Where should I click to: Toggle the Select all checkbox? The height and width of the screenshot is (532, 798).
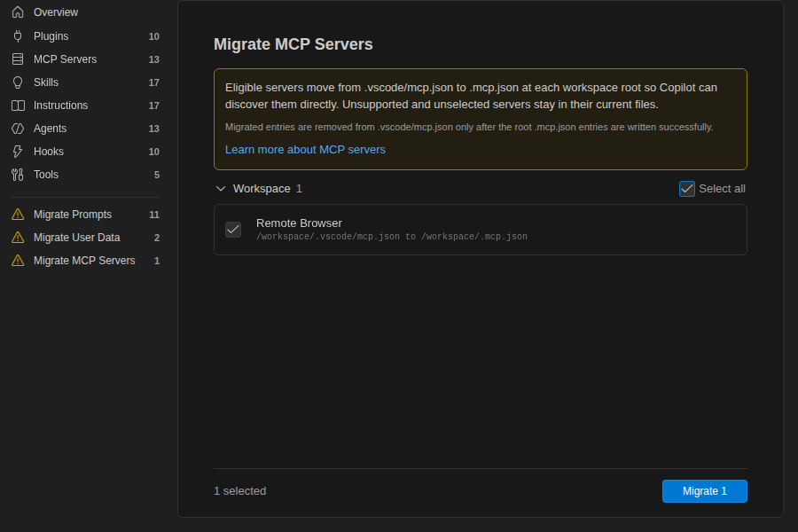[x=686, y=189]
